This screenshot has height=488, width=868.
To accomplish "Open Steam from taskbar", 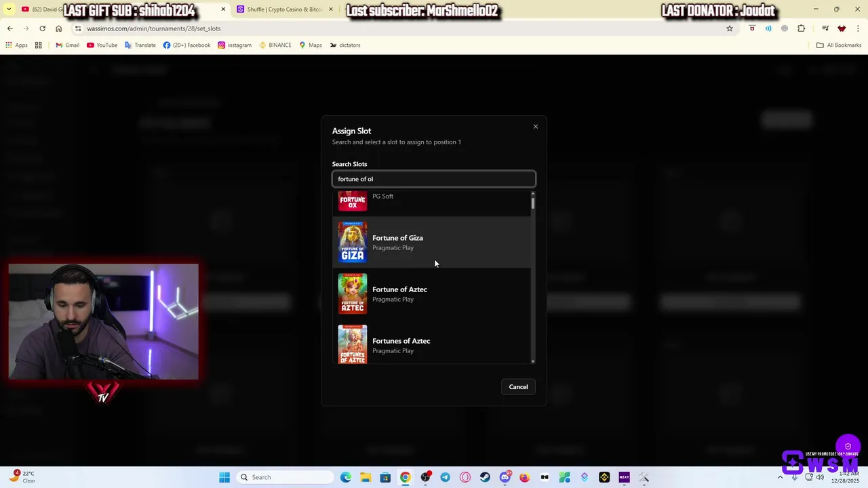I will (x=485, y=477).
